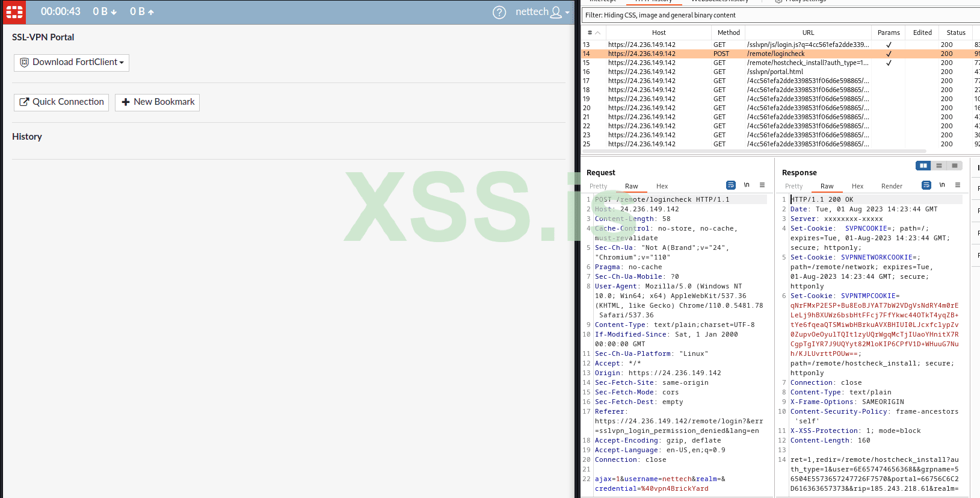Sort HTTP history by the Host column

click(659, 33)
